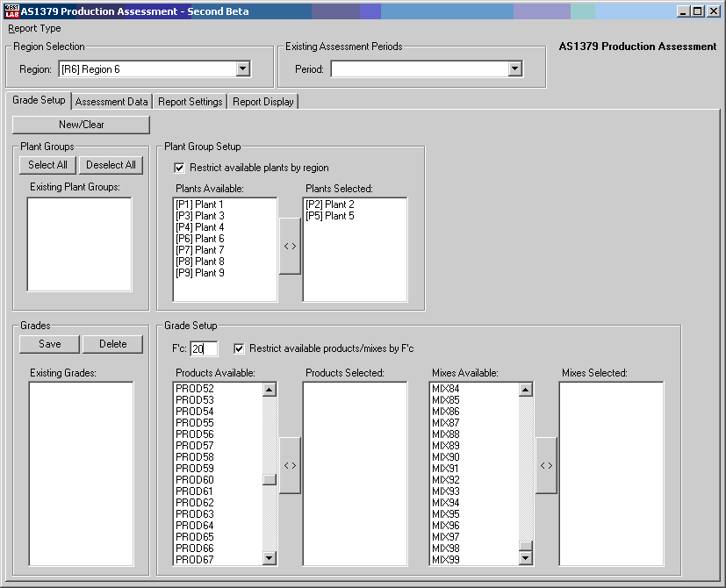Click the mixes transfer arrows button
Viewport: 726px width, 588px height.
click(546, 465)
